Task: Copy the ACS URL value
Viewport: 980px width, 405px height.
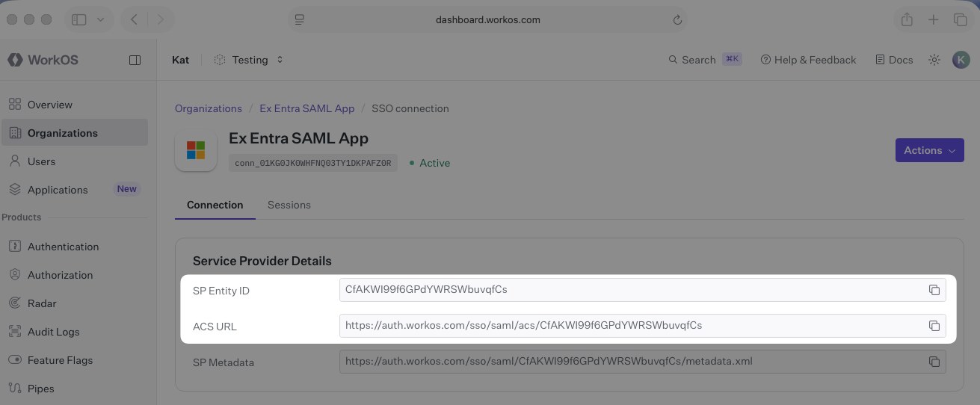Action: (x=934, y=326)
